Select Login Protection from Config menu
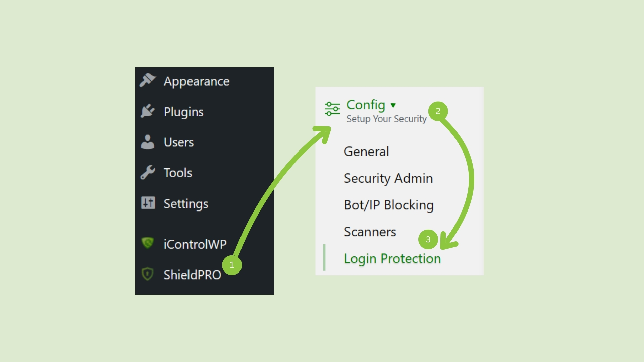 pos(392,258)
